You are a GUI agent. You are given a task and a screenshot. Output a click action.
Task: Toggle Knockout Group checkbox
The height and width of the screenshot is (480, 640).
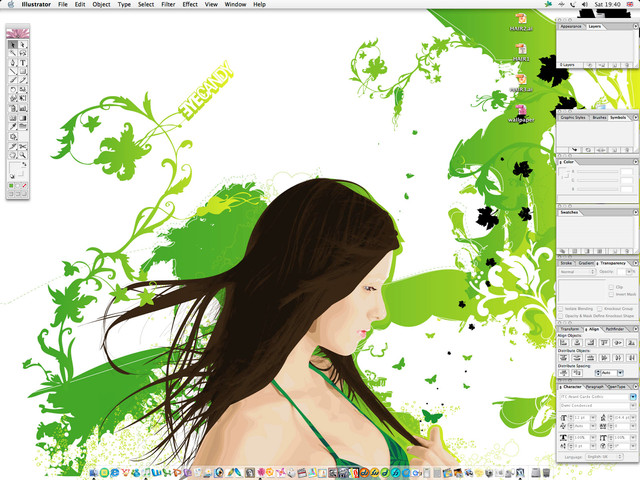(600, 309)
